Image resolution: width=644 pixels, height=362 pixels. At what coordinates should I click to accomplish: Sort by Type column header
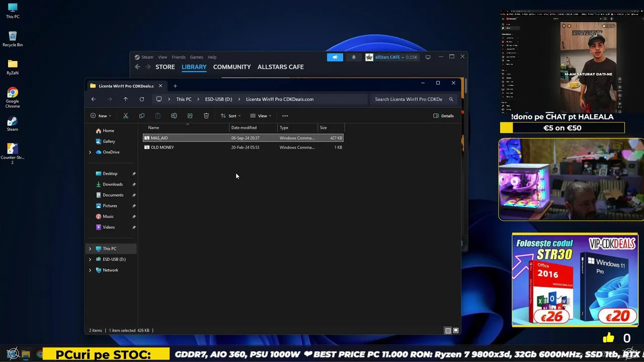coord(298,128)
